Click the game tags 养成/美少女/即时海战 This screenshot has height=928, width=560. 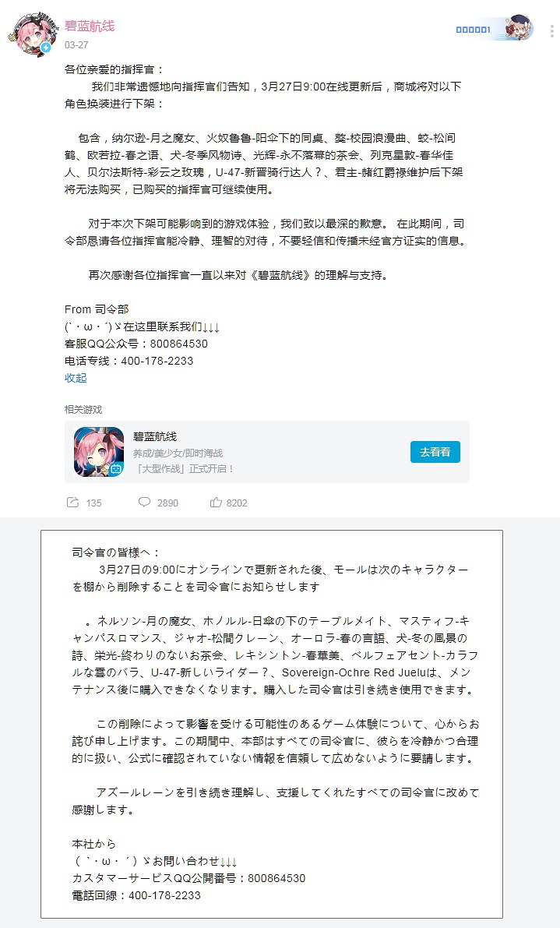click(x=178, y=453)
